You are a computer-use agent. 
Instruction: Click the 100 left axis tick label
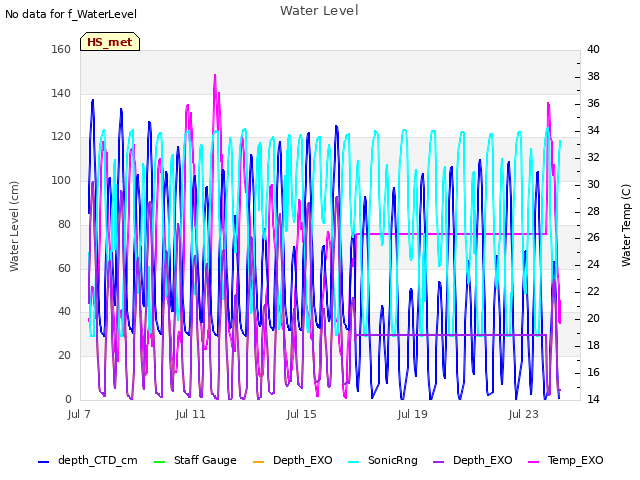click(61, 180)
